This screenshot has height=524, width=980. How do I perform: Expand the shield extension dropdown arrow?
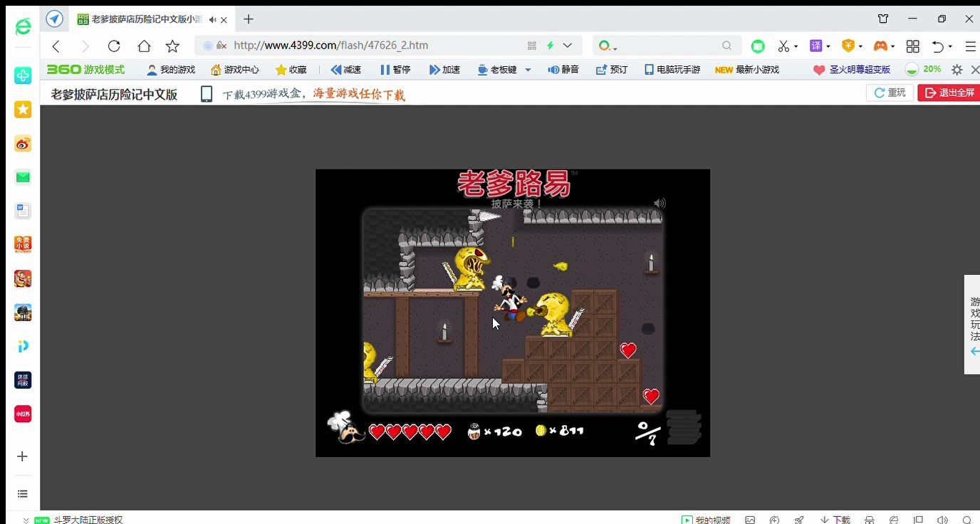point(860,47)
